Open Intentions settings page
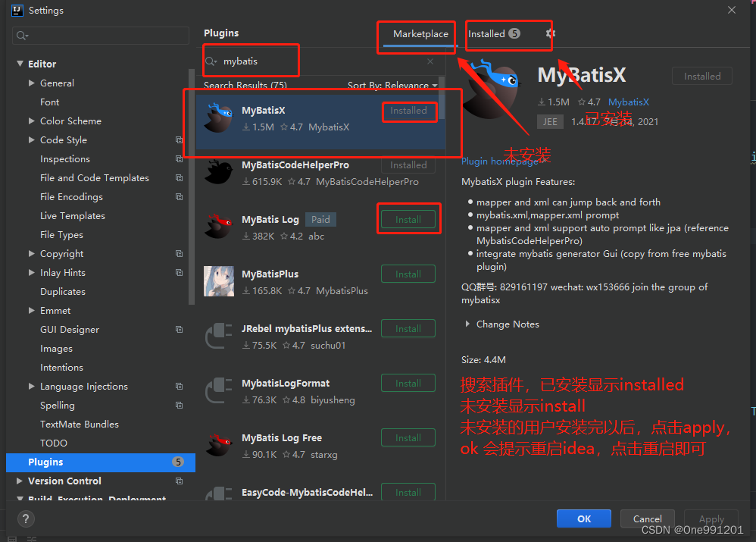The image size is (756, 542). pos(61,368)
